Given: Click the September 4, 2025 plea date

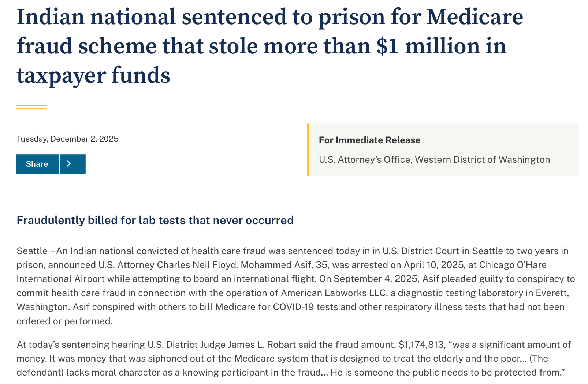Looking at the screenshot, I should click(x=376, y=279).
